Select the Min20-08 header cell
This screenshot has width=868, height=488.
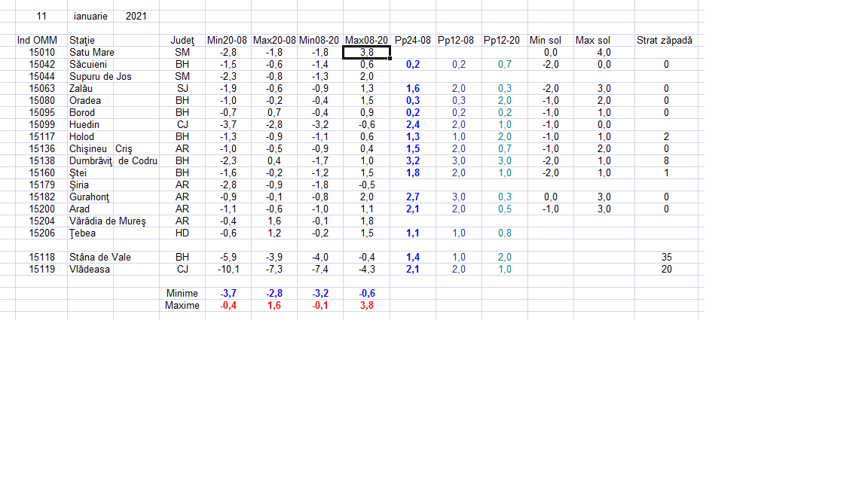[x=227, y=41]
